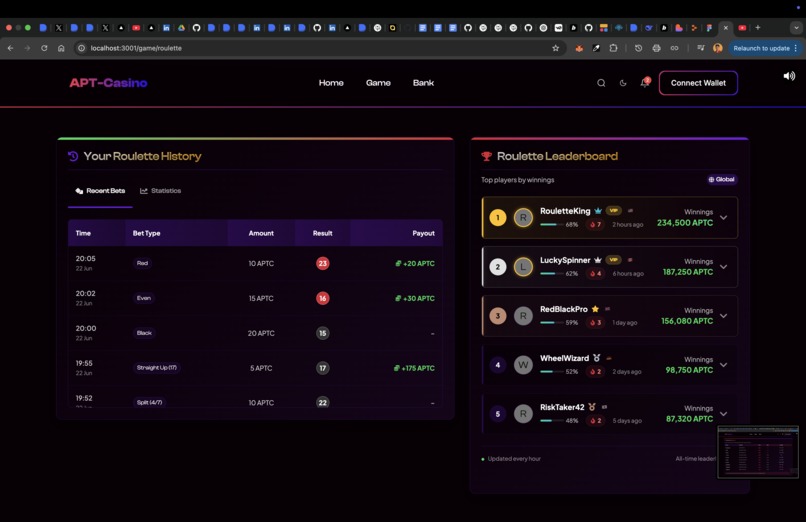Viewport: 806px width, 522px height.
Task: Click the rank 2 silver badge
Action: tap(498, 267)
